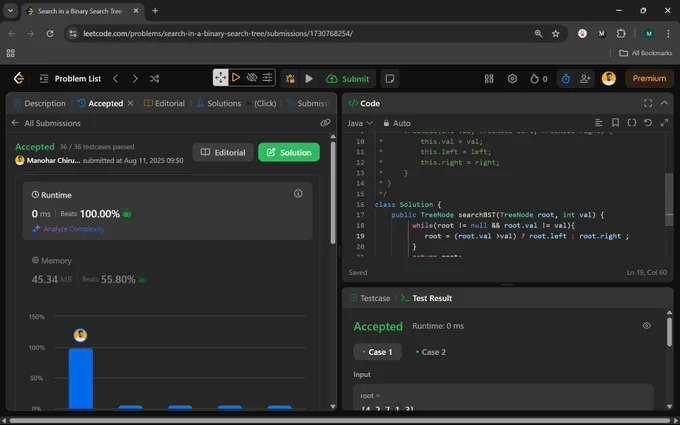Click the format code lines icon
This screenshot has height=425, width=680.
[598, 123]
